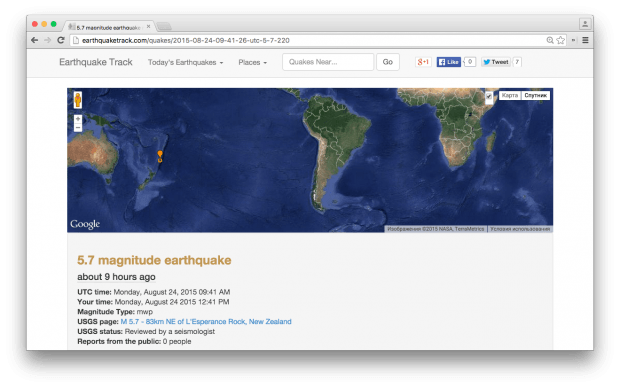Open the USGS page L'Esperance Rock link
Screen dimensions: 620x388
pyautogui.click(x=206, y=322)
